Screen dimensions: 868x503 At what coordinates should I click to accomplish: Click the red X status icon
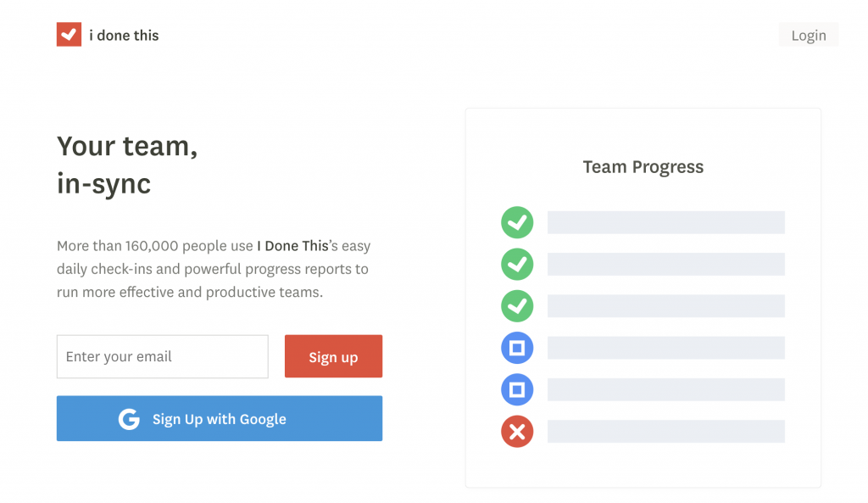[517, 432]
